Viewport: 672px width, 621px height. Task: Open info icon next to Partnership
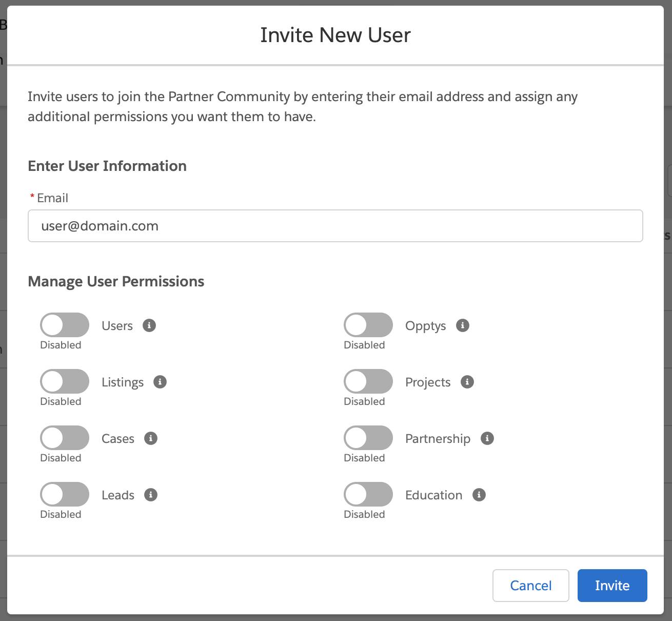[x=487, y=438]
